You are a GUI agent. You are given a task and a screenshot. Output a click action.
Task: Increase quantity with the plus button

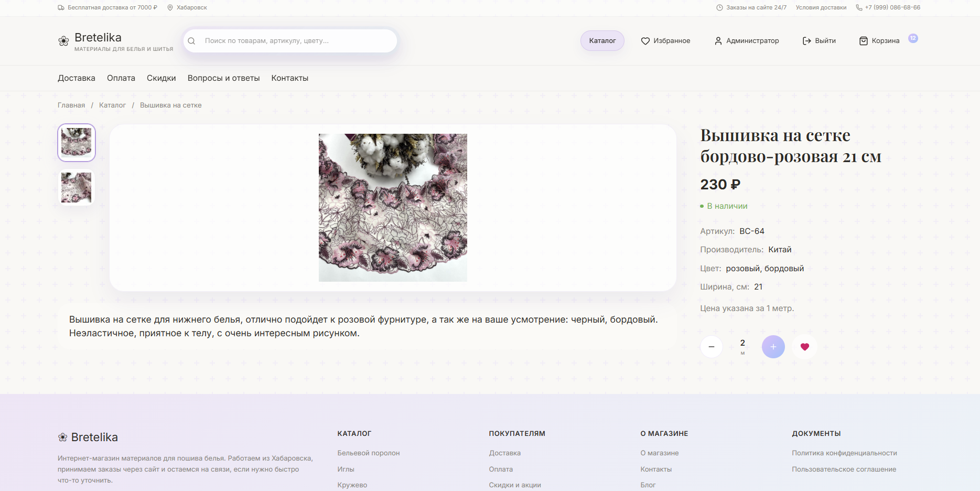(x=773, y=347)
